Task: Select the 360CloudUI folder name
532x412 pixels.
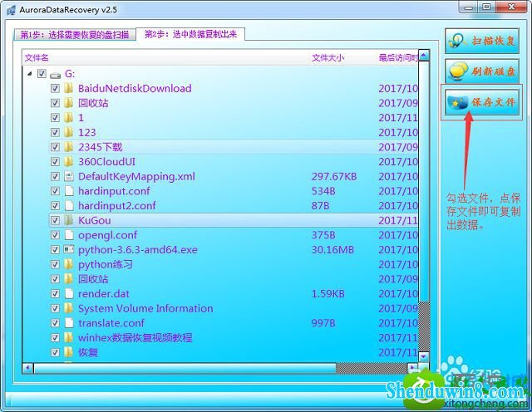Action: [107, 162]
